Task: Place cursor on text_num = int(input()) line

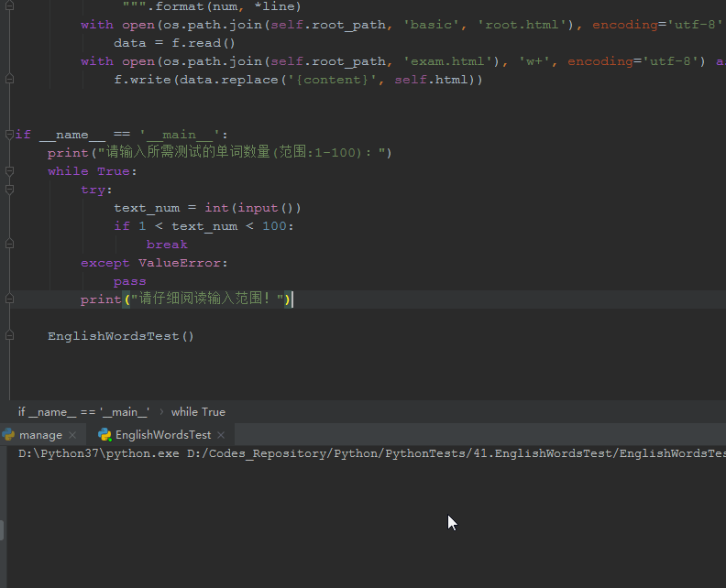Action: 207,208
